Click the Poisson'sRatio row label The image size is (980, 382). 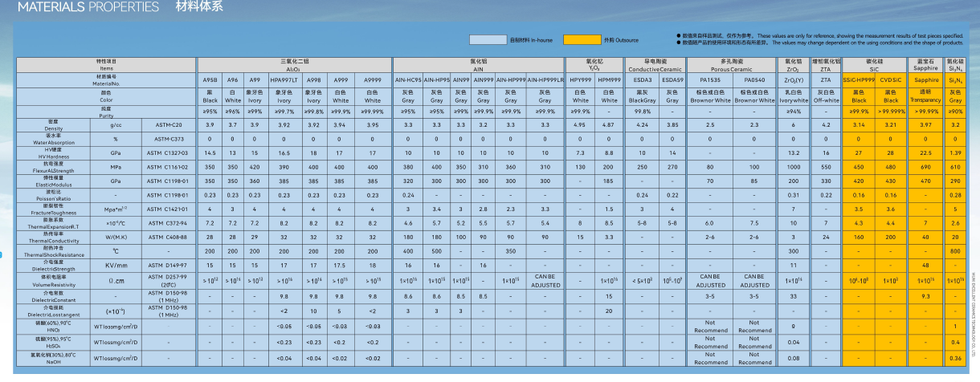[53, 194]
